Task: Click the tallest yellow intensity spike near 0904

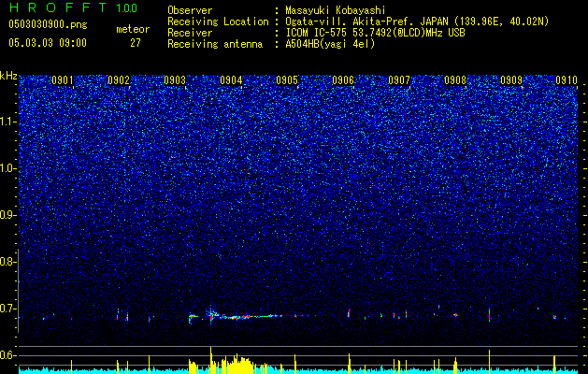Action: [x=210, y=359]
